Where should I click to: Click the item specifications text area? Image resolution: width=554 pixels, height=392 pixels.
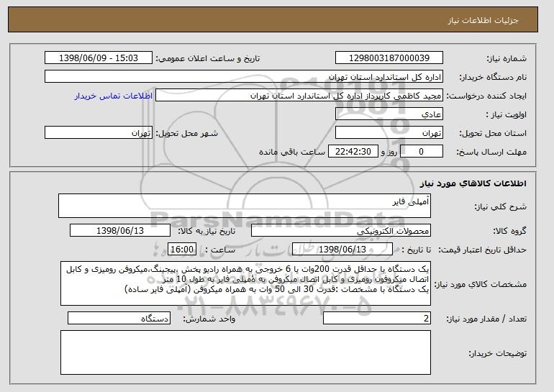pyautogui.click(x=245, y=283)
